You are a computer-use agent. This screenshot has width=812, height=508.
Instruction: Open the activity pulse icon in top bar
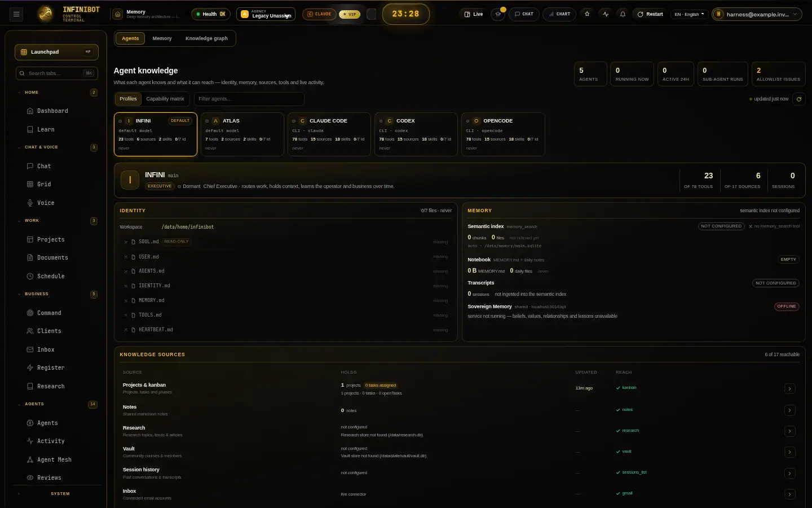tap(606, 14)
